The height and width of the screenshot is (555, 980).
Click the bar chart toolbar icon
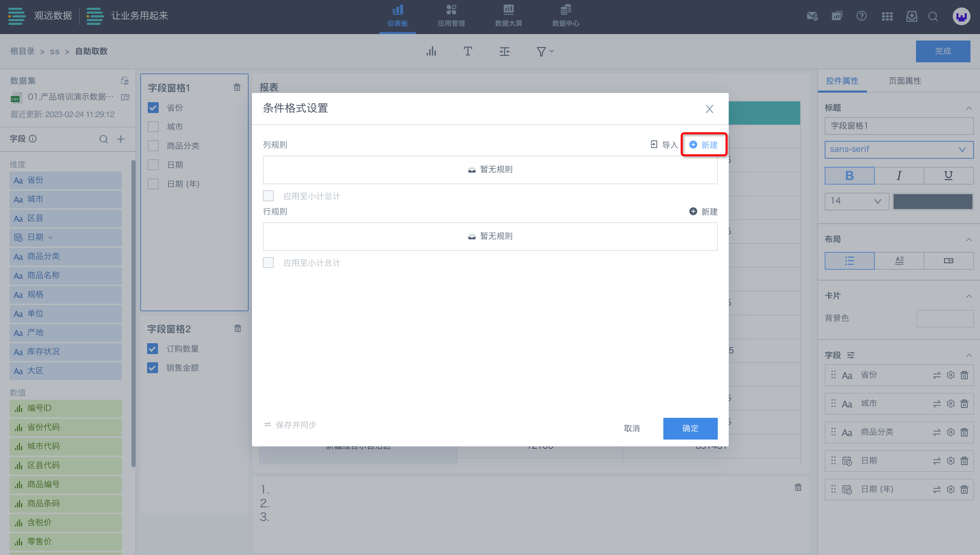coord(431,51)
